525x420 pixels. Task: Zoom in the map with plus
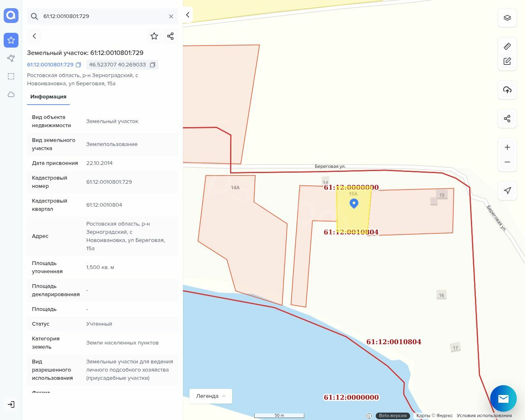pos(507,147)
